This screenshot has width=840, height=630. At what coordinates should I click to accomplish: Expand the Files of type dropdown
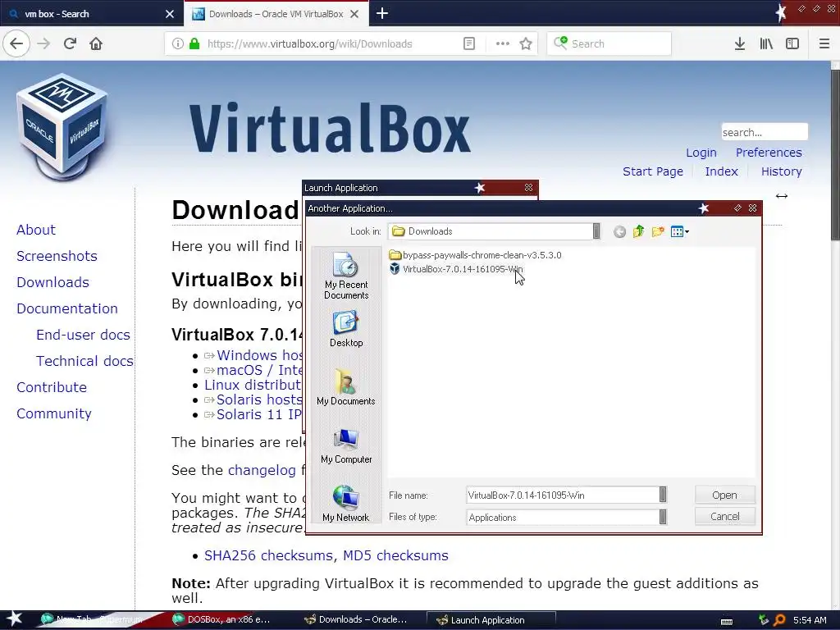point(663,517)
